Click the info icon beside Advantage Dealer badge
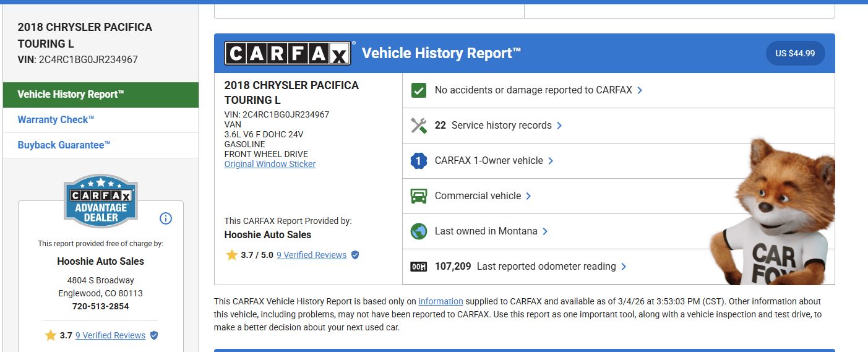868x352 pixels. (x=166, y=218)
